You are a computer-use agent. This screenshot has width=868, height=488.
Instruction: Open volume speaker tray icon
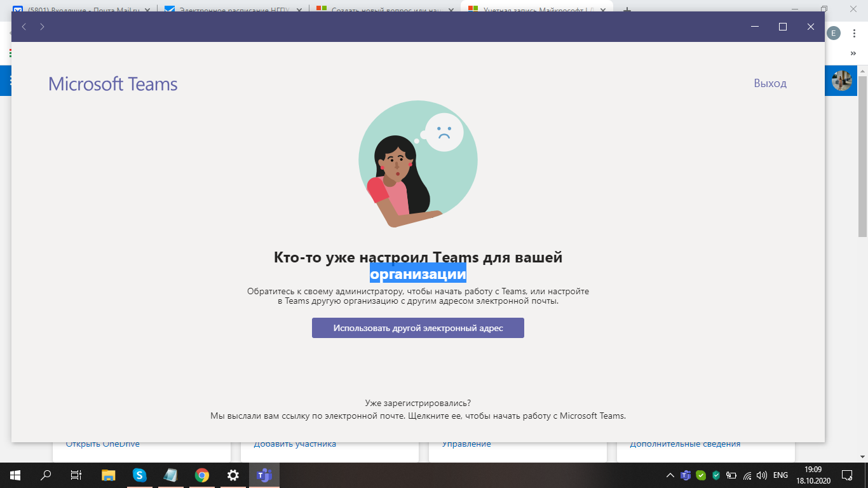pyautogui.click(x=762, y=475)
